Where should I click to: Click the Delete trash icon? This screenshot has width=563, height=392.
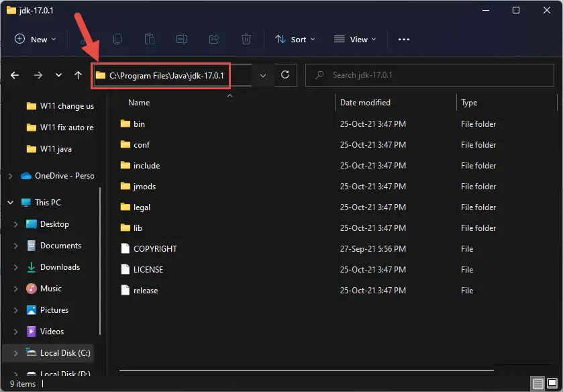246,39
